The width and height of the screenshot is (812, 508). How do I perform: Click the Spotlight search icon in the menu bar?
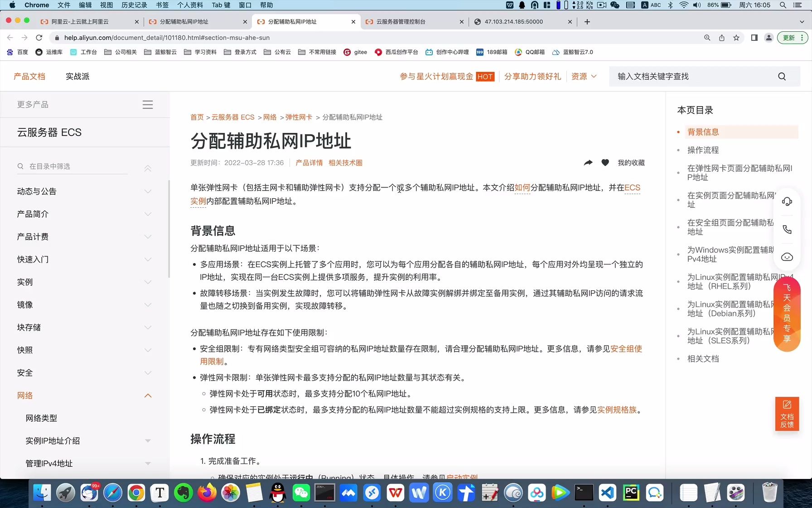click(783, 5)
